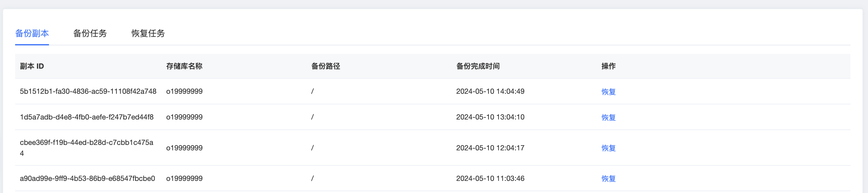Restore the backup completed at 11:03:46
The image size is (868, 193).
[608, 178]
